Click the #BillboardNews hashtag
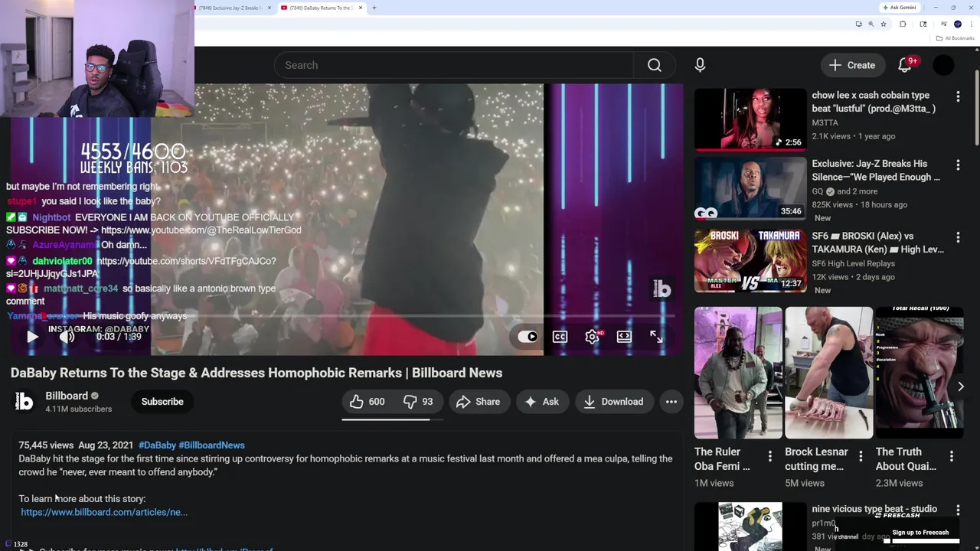Image resolution: width=980 pixels, height=551 pixels. pyautogui.click(x=211, y=445)
